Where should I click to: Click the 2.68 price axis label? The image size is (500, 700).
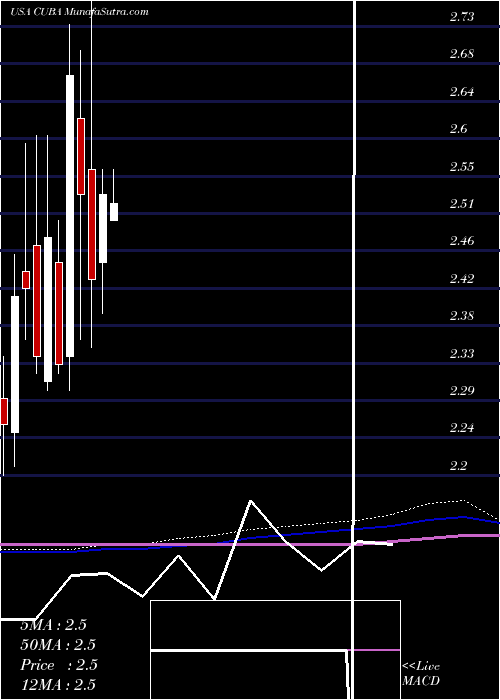462,54
